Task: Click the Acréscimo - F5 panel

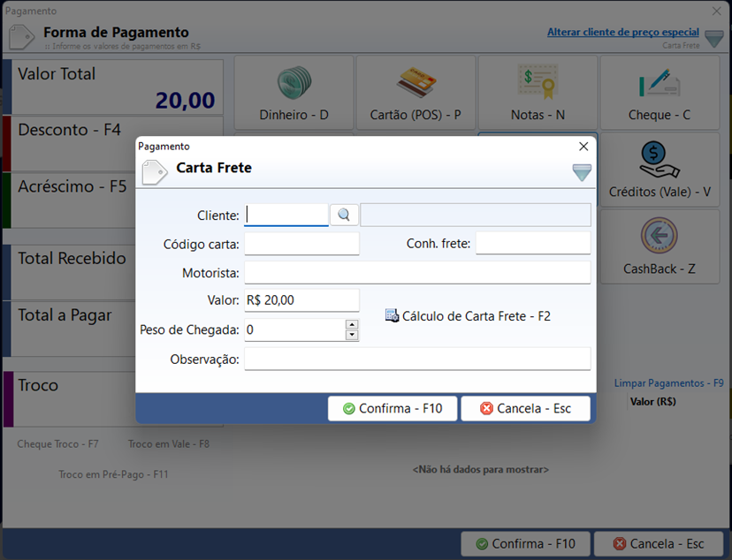Action: click(69, 201)
